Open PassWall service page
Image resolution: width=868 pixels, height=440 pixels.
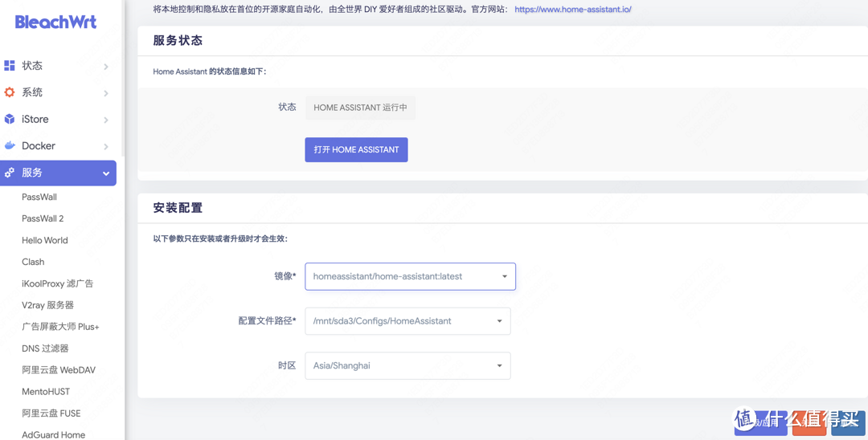click(39, 197)
